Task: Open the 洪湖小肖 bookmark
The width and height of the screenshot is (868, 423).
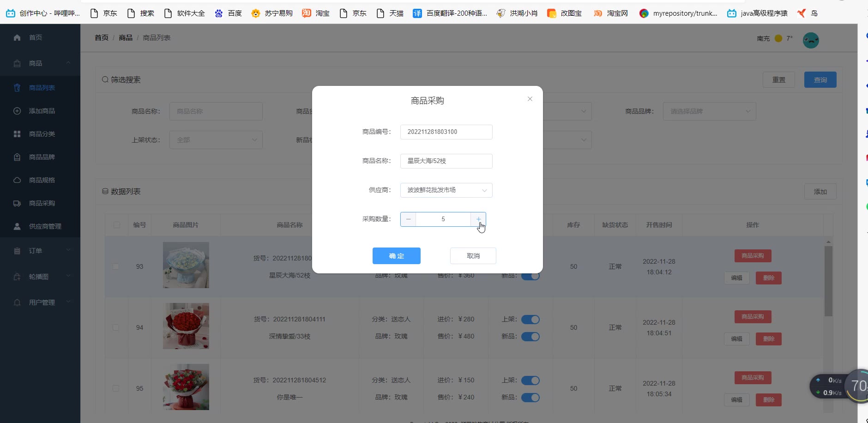Action: [x=517, y=13]
